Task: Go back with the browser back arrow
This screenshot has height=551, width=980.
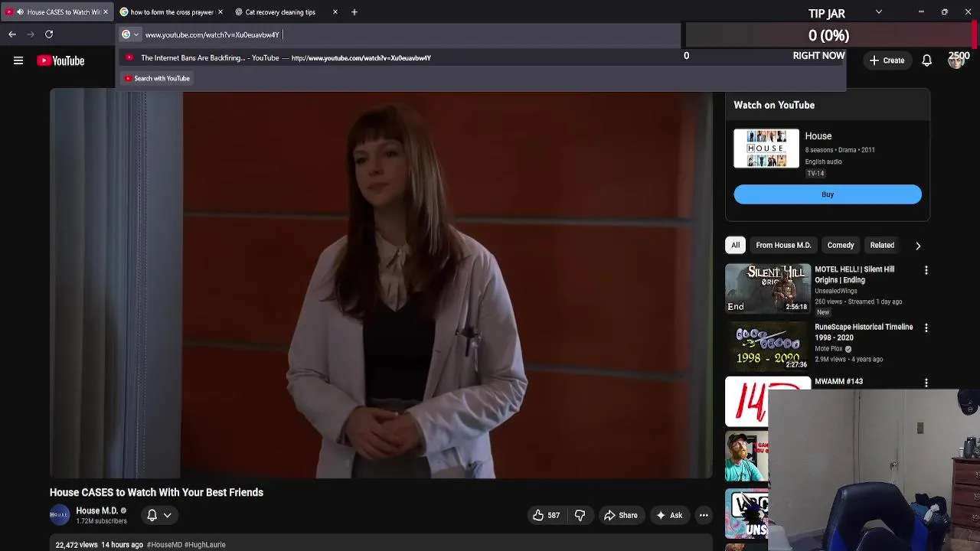Action: (12, 34)
